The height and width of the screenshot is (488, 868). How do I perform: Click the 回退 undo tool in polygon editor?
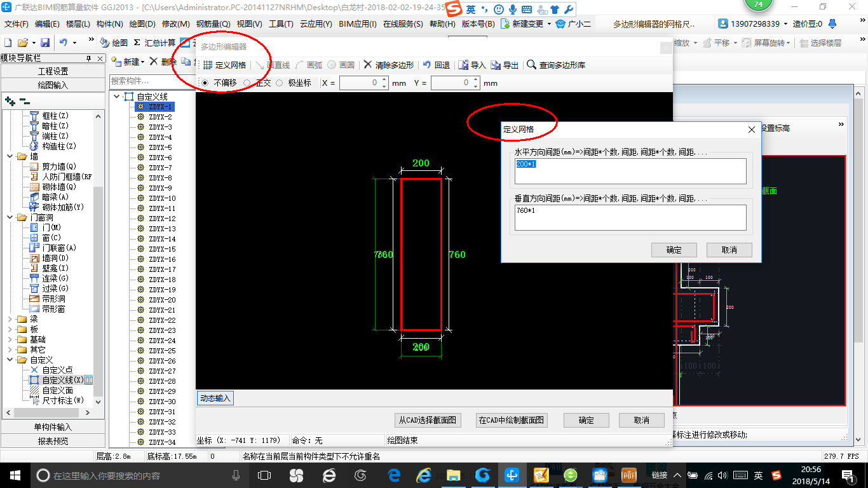(x=437, y=65)
